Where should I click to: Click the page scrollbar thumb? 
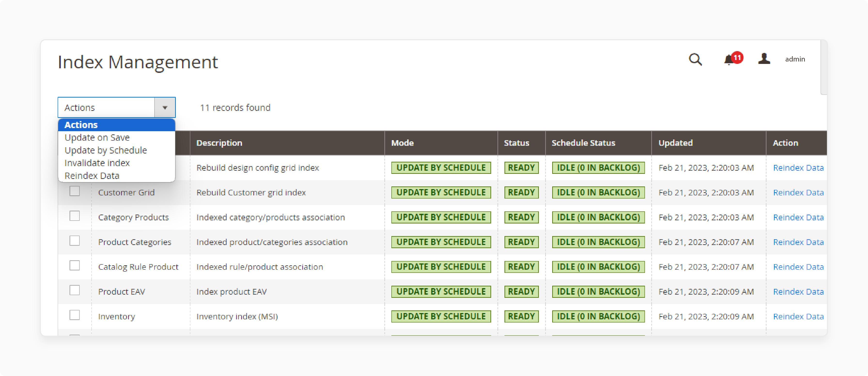click(x=823, y=67)
